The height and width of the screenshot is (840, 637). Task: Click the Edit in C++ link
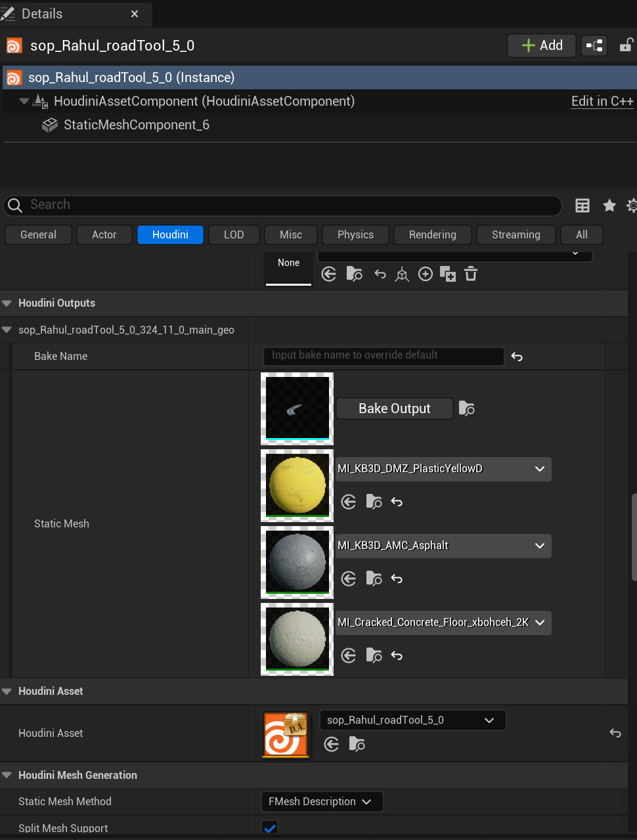[602, 101]
